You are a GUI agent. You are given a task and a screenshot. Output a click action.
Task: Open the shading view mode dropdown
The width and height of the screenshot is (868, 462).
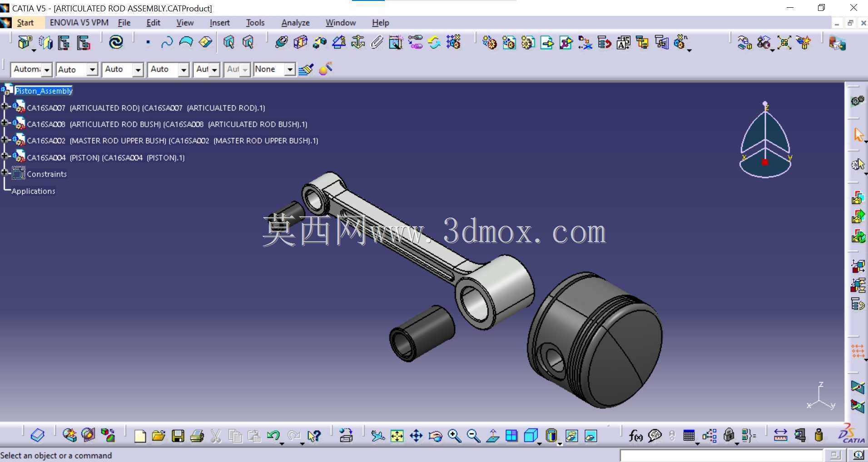point(560,443)
